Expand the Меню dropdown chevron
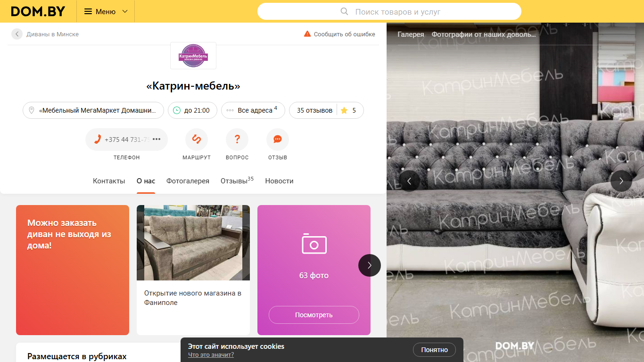Viewport: 644px width, 362px height. point(125,11)
